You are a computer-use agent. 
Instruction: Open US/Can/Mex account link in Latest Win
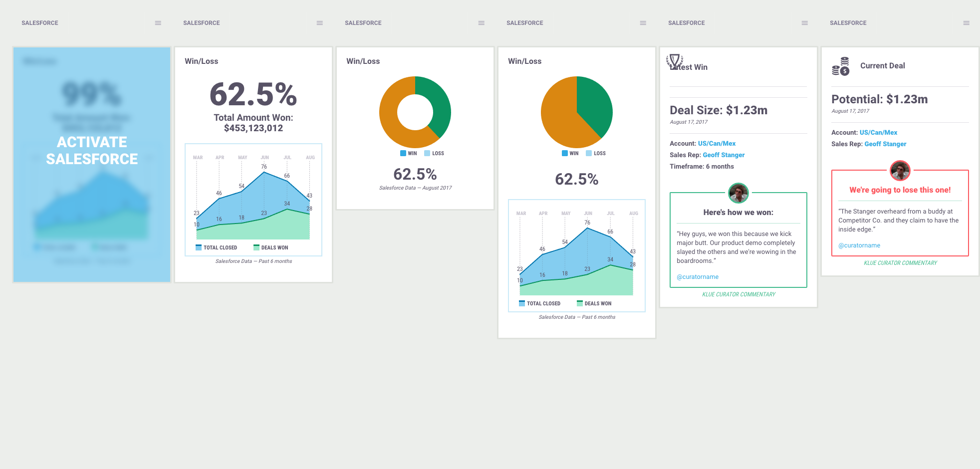coord(717,143)
